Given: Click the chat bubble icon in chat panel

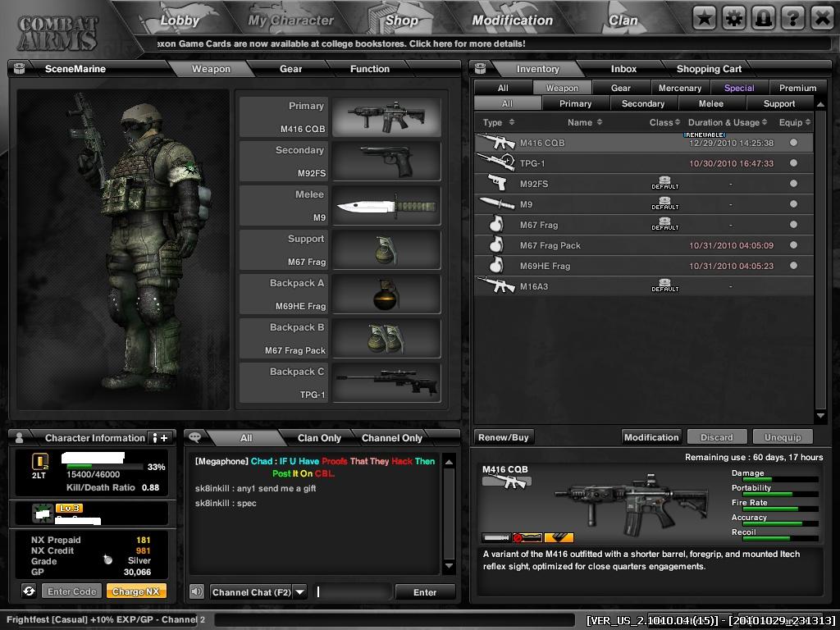Looking at the screenshot, I should coord(195,437).
